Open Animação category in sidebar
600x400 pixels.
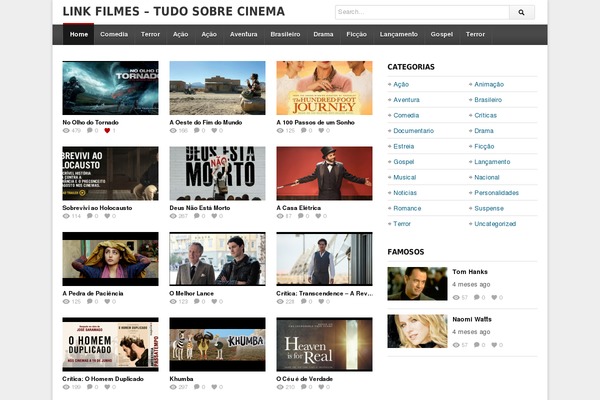(489, 84)
